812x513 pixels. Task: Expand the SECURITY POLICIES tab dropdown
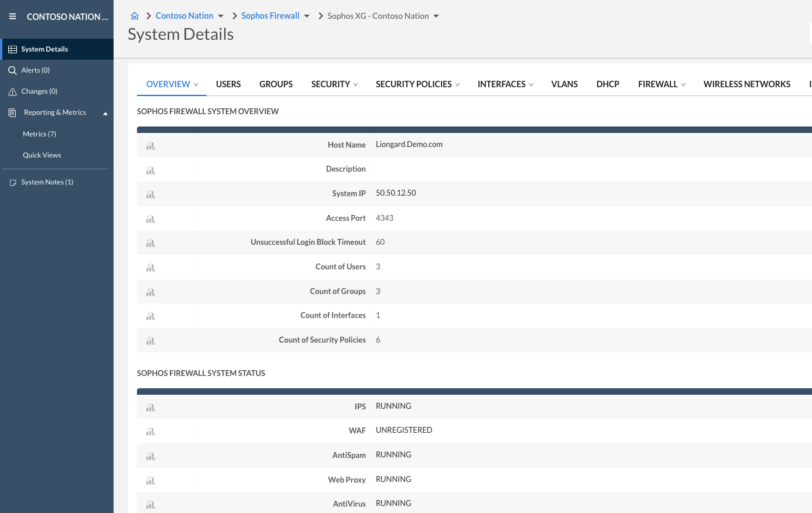458,85
